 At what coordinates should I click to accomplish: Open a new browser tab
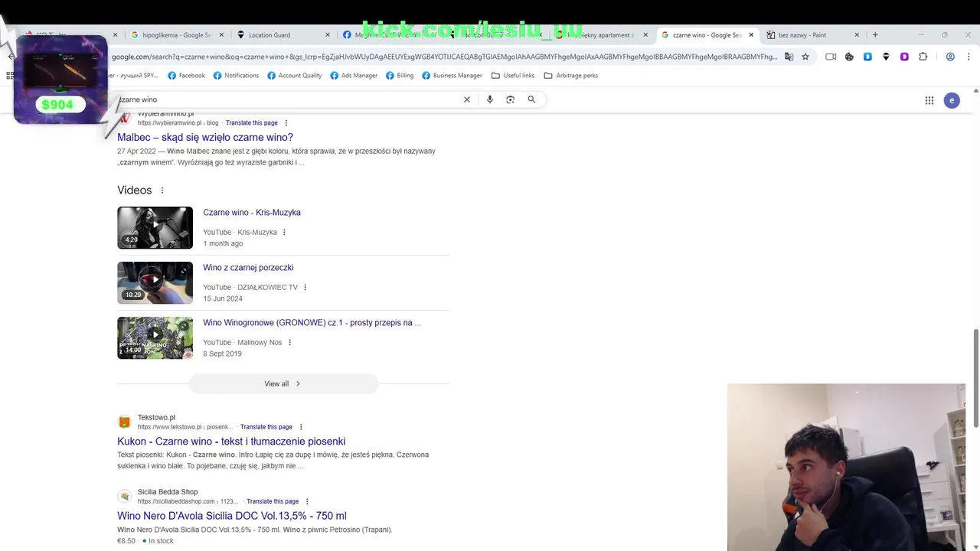(875, 34)
